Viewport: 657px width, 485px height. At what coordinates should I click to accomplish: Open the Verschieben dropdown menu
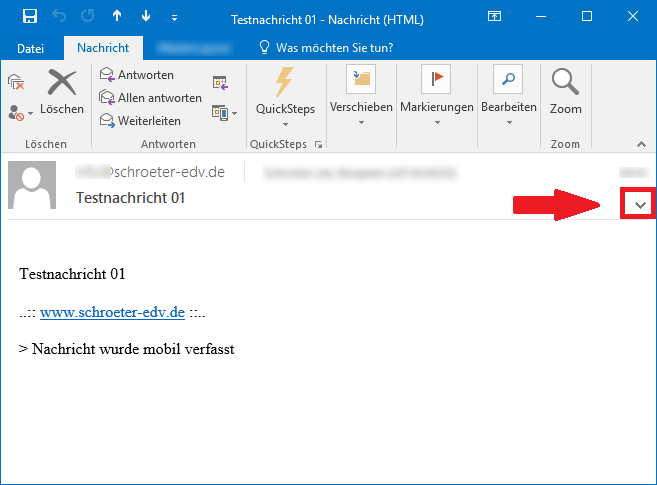(x=360, y=100)
